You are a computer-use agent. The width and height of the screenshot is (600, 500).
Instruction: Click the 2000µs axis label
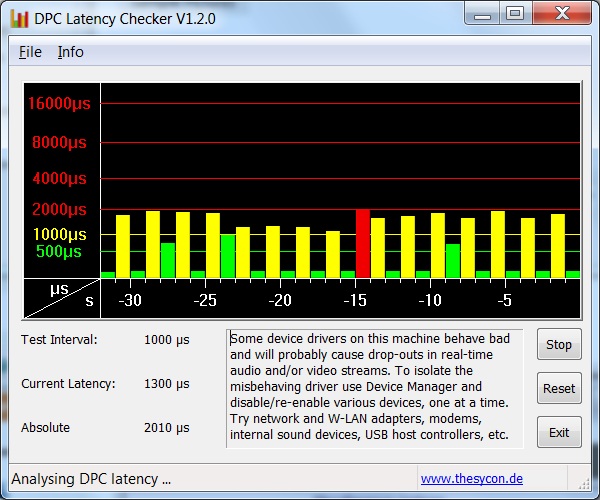[59, 209]
